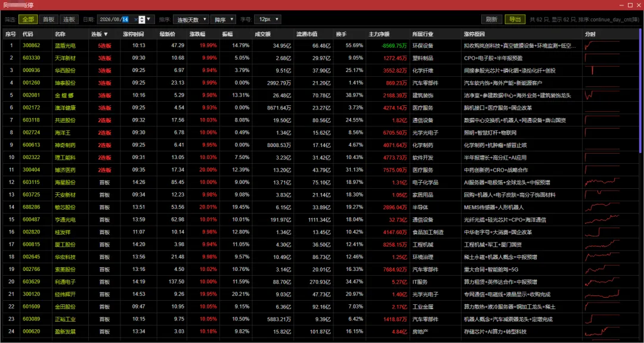
Task: Select the 连板 filter button
Action: tap(69, 19)
